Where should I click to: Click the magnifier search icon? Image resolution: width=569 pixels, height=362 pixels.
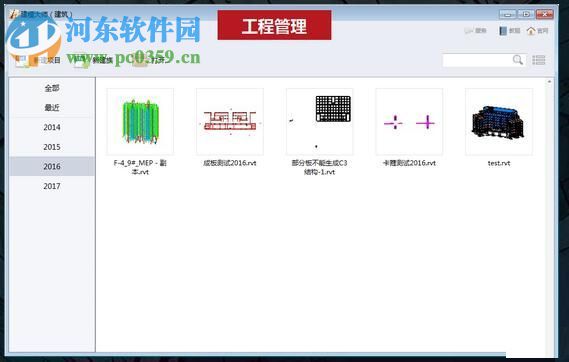tap(518, 60)
